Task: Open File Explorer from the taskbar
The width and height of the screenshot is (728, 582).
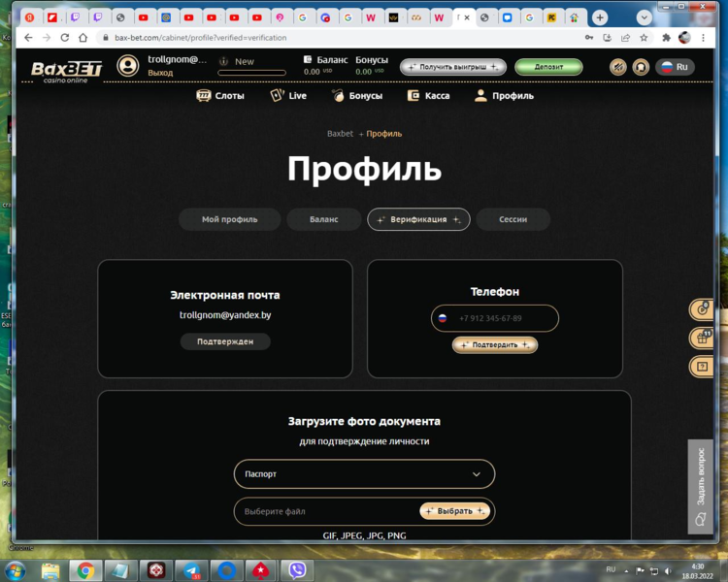Action: coord(50,570)
